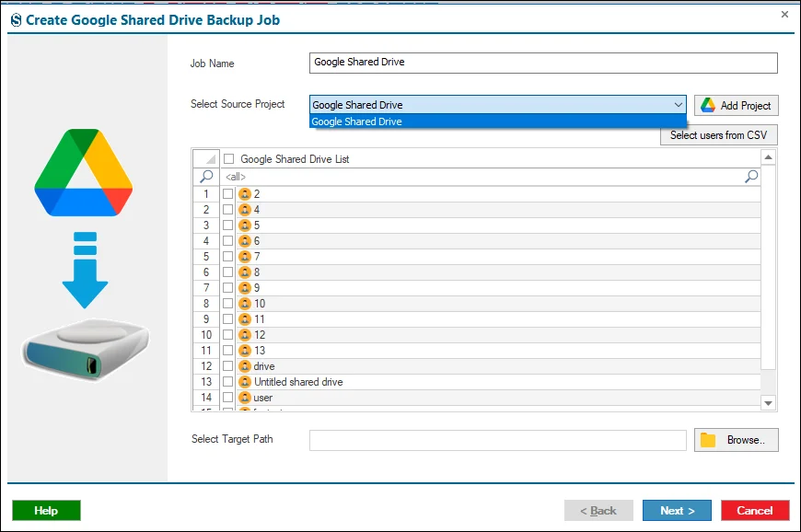Click the user icon beside drive '5'
801x532 pixels.
(245, 226)
